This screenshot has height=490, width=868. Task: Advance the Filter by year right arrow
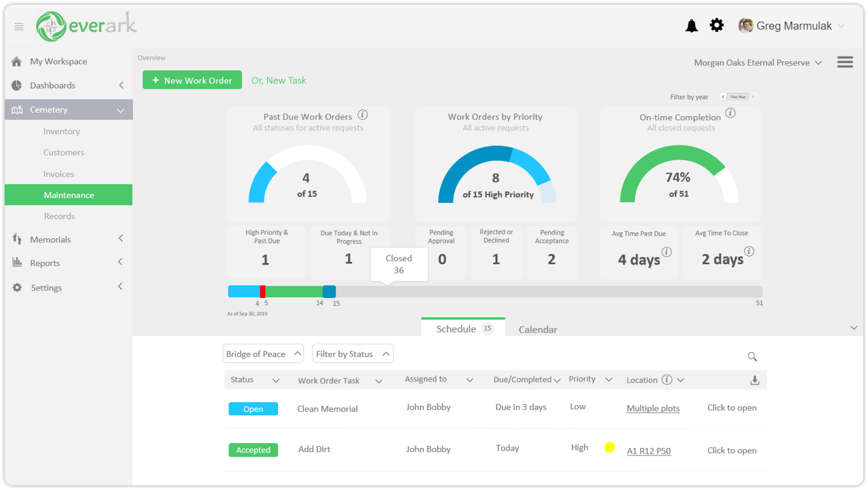coord(753,97)
